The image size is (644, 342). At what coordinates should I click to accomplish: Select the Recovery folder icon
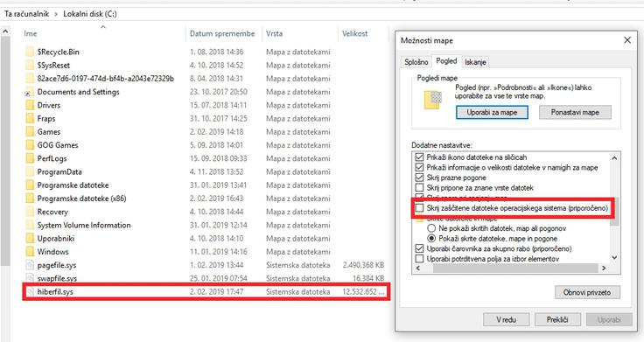30,212
